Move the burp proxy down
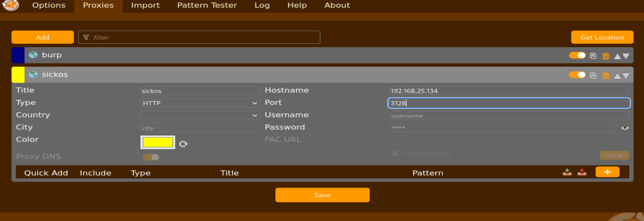This screenshot has width=644, height=221. click(x=626, y=56)
